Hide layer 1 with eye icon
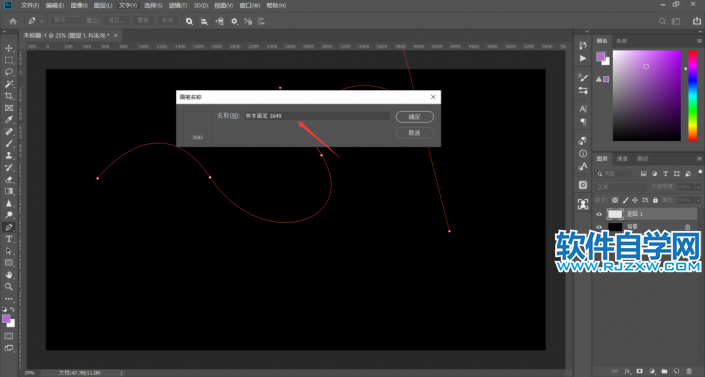This screenshot has width=705, height=377. click(599, 214)
